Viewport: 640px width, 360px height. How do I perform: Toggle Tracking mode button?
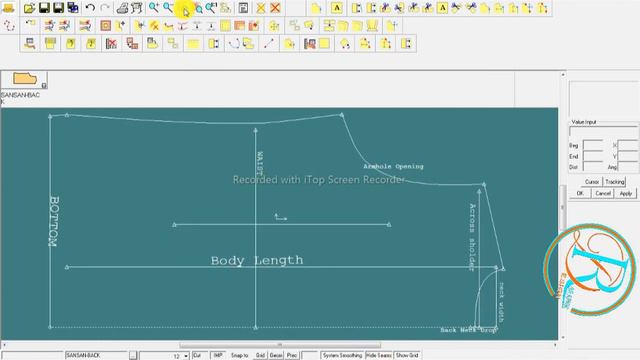615,182
